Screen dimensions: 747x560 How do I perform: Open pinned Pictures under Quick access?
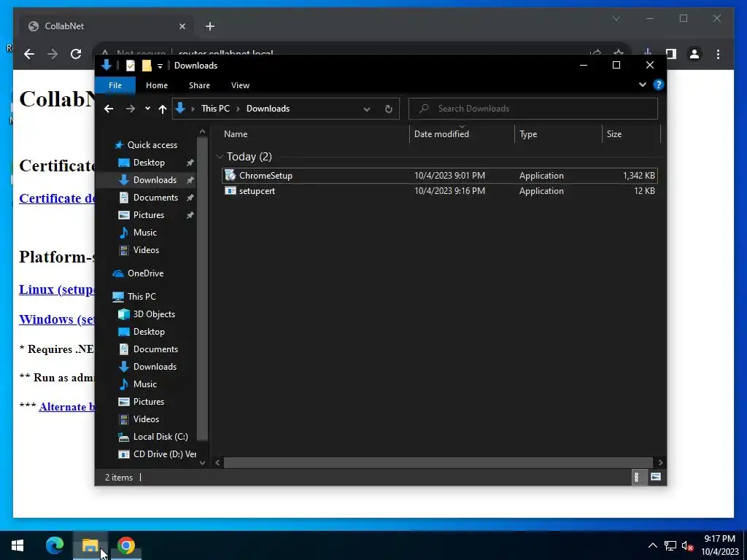coord(148,215)
